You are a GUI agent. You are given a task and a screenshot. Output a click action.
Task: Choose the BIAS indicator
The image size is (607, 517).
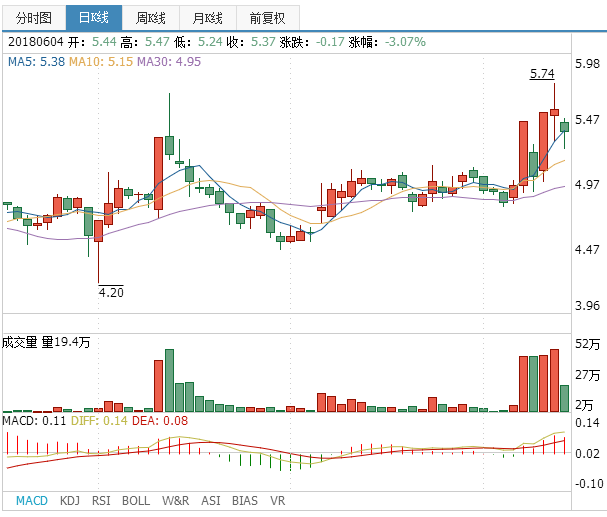pyautogui.click(x=245, y=501)
